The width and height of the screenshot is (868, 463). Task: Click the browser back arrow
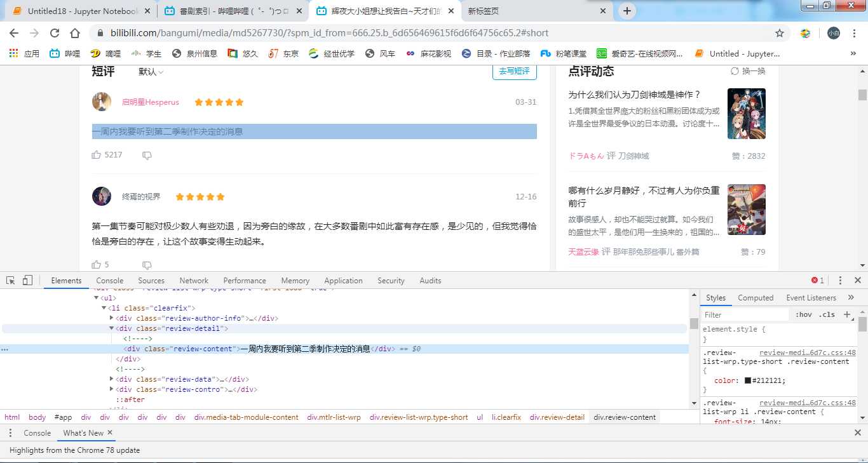pyautogui.click(x=14, y=33)
